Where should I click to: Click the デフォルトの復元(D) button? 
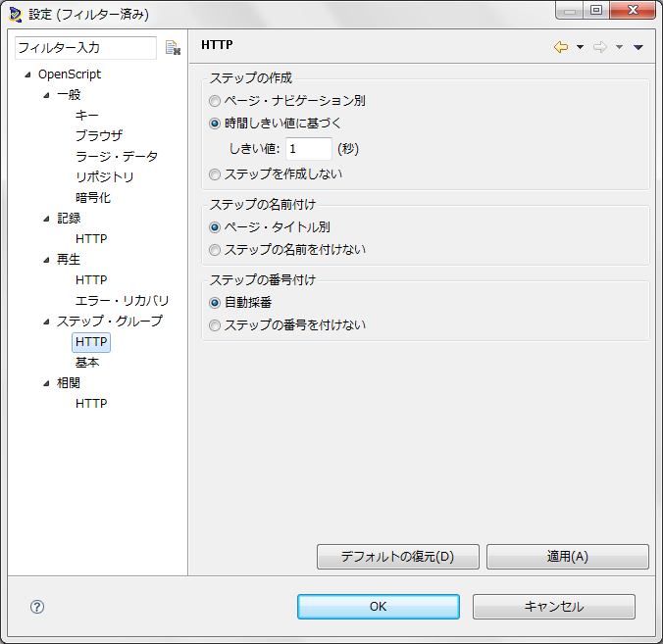[398, 557]
